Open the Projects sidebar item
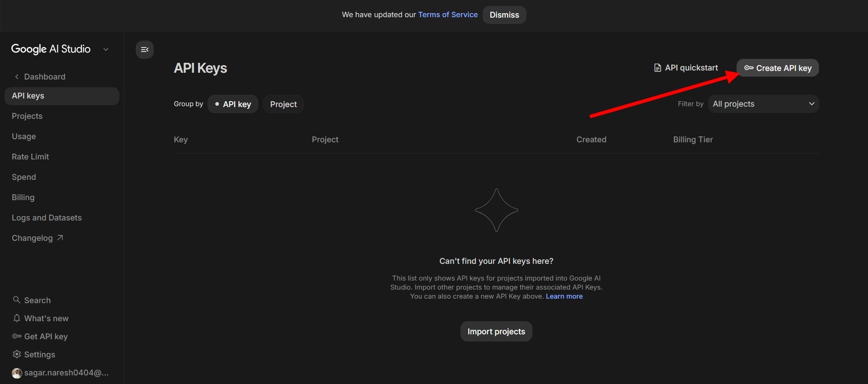The image size is (868, 384). click(x=27, y=116)
